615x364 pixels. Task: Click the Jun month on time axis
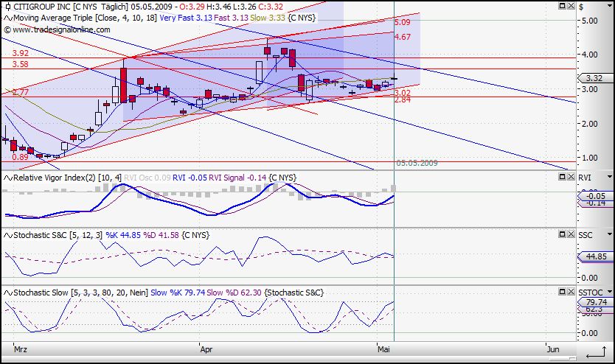coord(553,349)
